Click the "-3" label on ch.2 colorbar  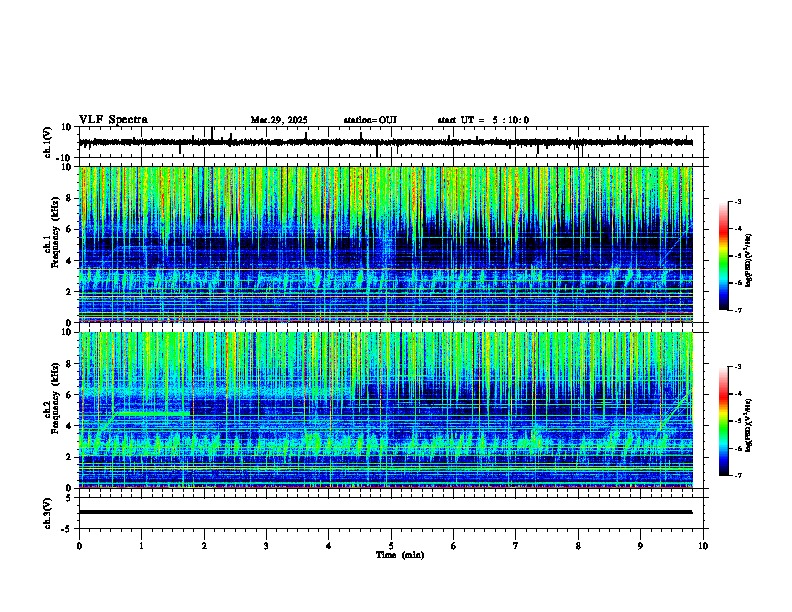coord(738,367)
